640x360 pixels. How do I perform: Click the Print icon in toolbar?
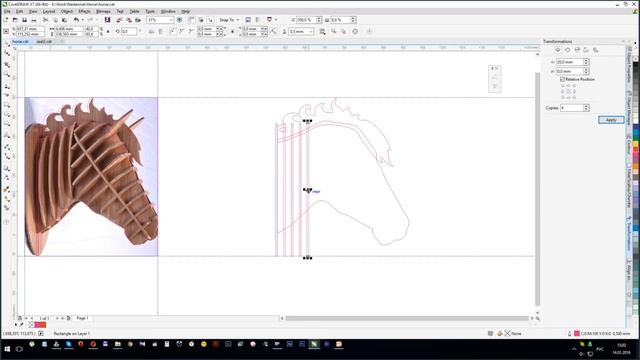pos(34,20)
